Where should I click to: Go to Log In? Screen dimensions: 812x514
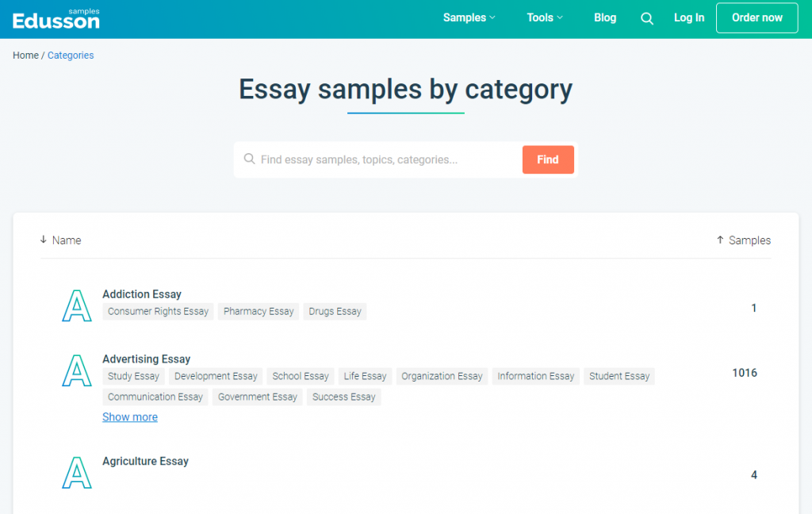tap(689, 17)
